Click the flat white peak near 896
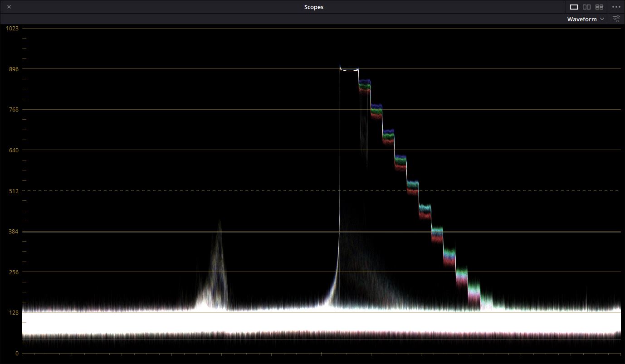This screenshot has width=625, height=364. point(349,70)
